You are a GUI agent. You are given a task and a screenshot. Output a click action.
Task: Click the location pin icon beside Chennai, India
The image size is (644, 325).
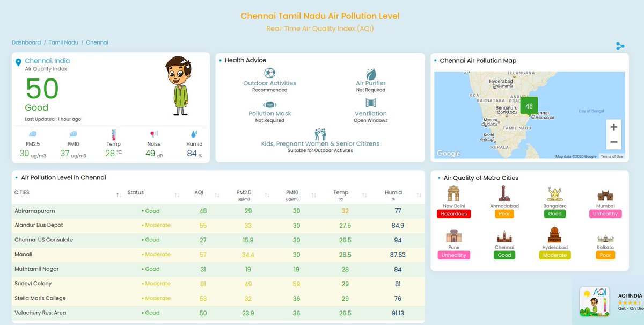(19, 63)
